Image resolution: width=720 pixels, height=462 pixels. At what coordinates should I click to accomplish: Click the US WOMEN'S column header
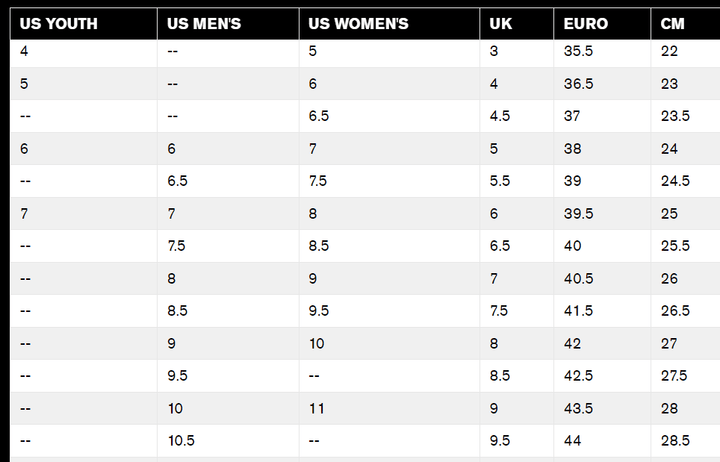358,24
